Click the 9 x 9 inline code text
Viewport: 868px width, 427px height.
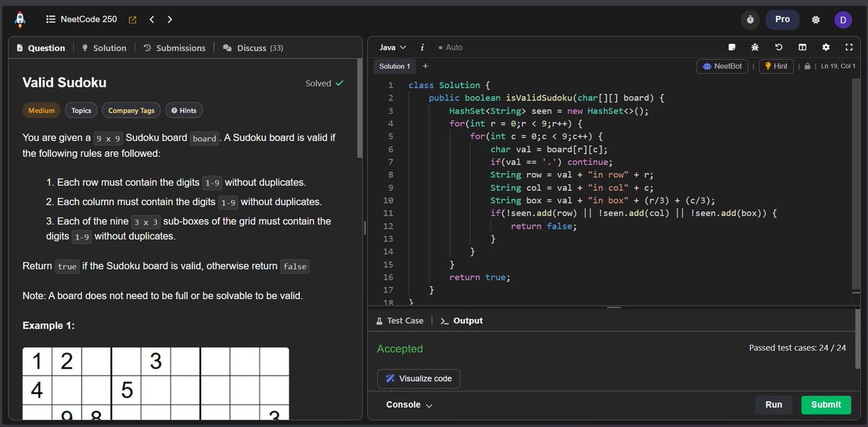[109, 138]
